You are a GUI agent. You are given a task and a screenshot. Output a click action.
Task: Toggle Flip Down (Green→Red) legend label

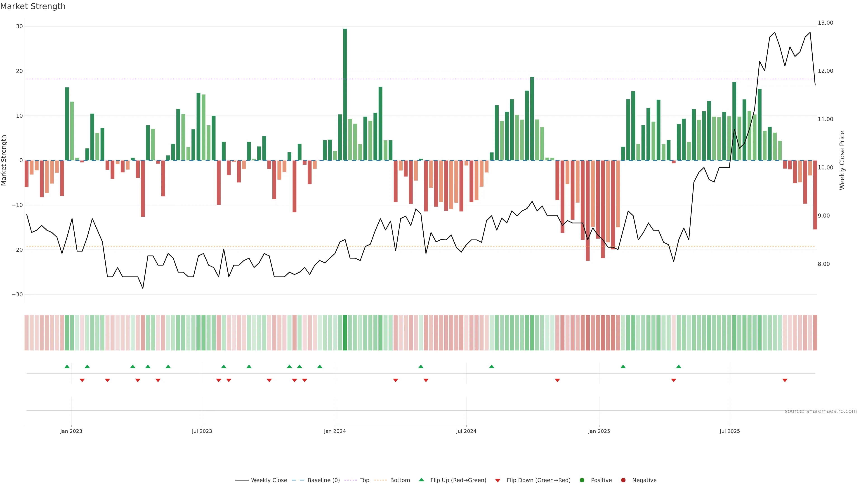(x=538, y=480)
